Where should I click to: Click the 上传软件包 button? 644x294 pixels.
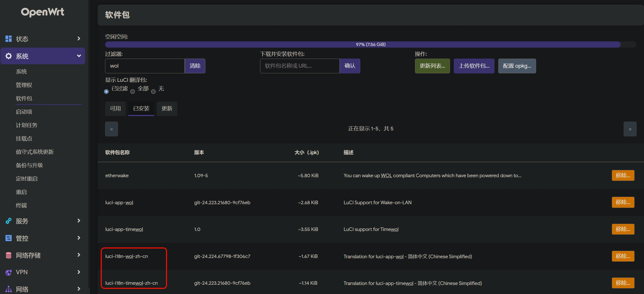(x=474, y=66)
